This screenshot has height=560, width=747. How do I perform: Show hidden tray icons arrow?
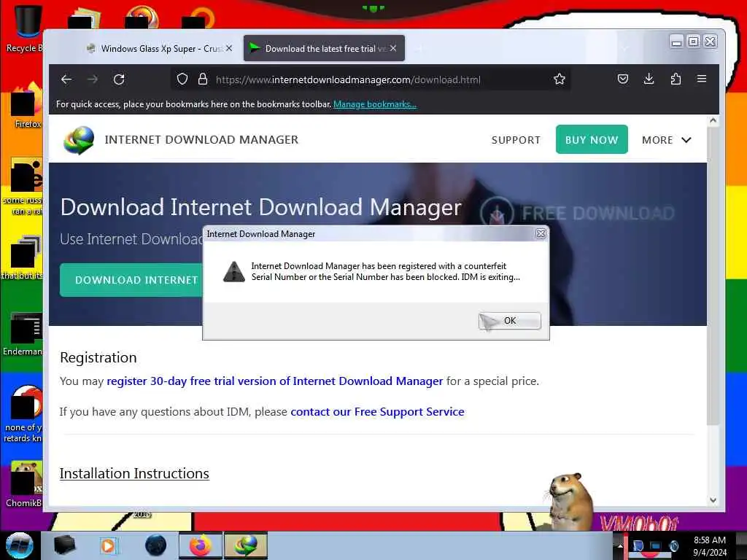coord(620,545)
